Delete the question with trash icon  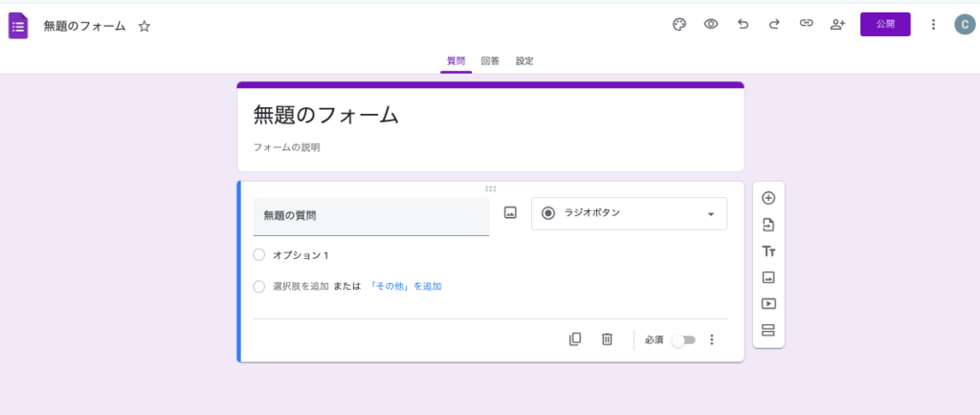pos(607,339)
